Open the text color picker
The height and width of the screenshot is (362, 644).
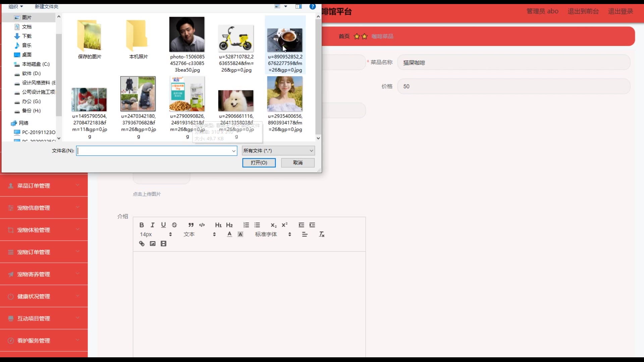tap(229, 234)
